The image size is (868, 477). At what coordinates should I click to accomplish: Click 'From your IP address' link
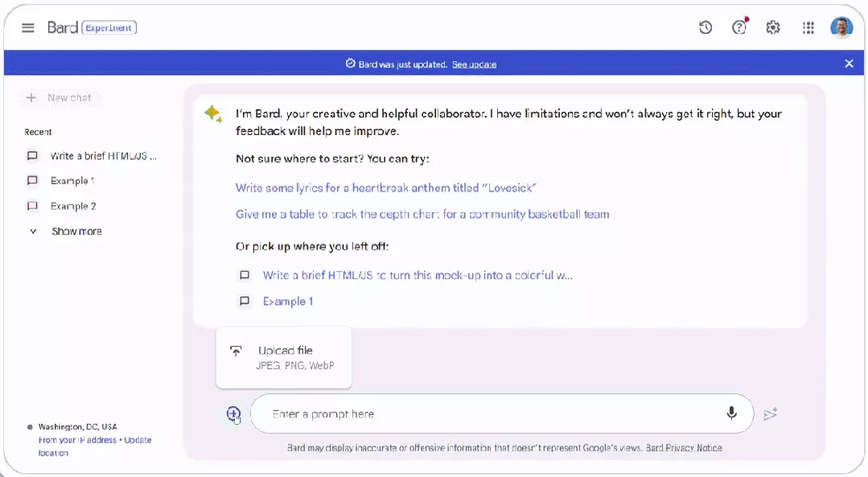pyautogui.click(x=77, y=440)
